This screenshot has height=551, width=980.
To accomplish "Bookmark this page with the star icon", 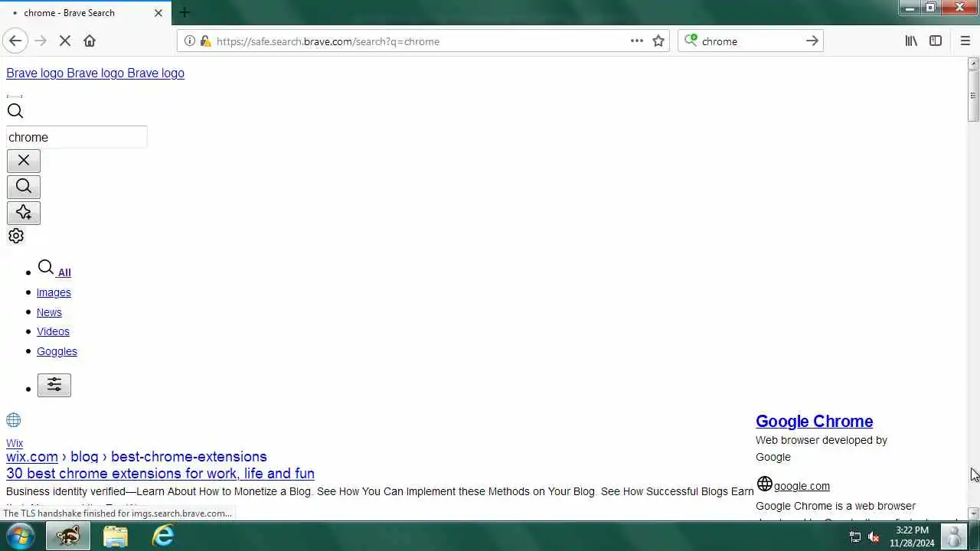I will tap(658, 41).
